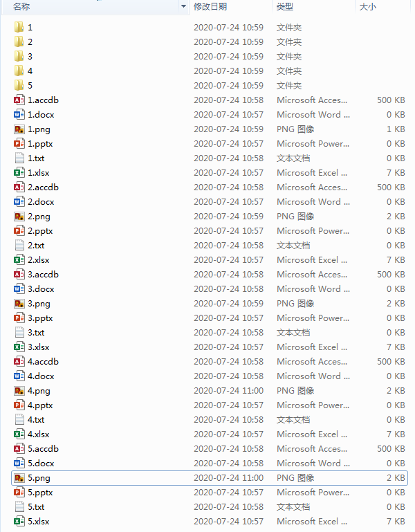Select the text file icon of 1.txt

click(19, 158)
